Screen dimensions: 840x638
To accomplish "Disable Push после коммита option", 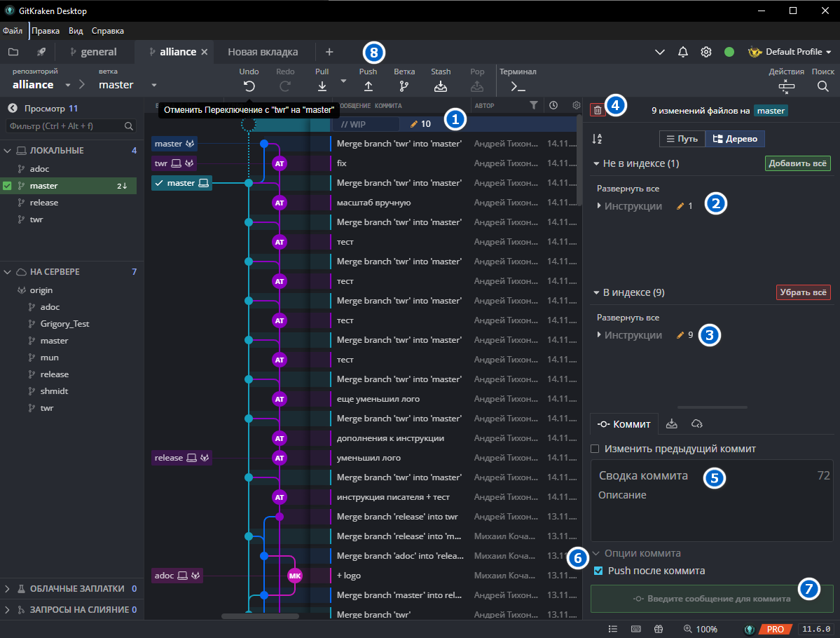I will click(x=598, y=571).
